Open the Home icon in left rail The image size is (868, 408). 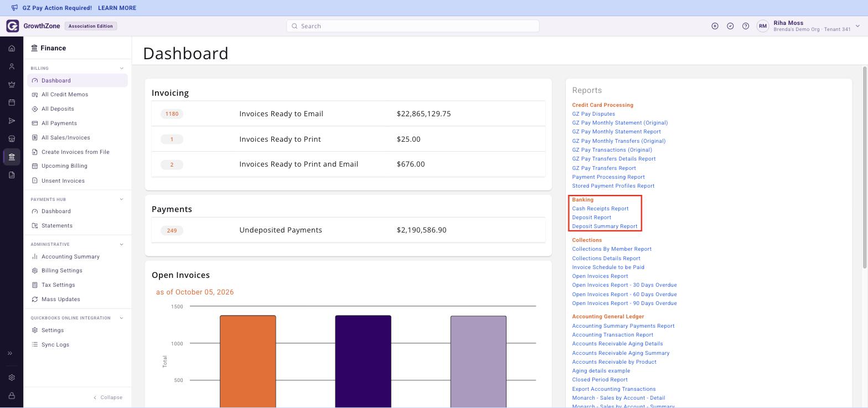12,48
